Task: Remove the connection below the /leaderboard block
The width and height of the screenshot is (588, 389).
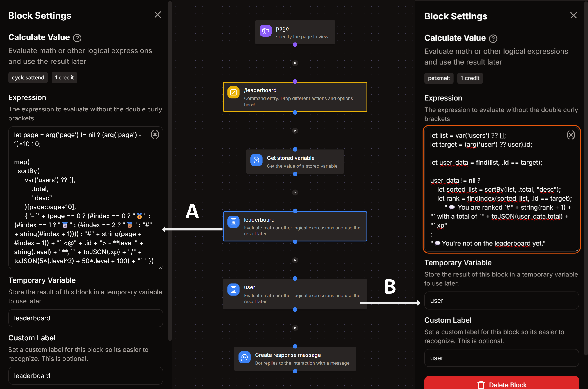Action: 295,131
